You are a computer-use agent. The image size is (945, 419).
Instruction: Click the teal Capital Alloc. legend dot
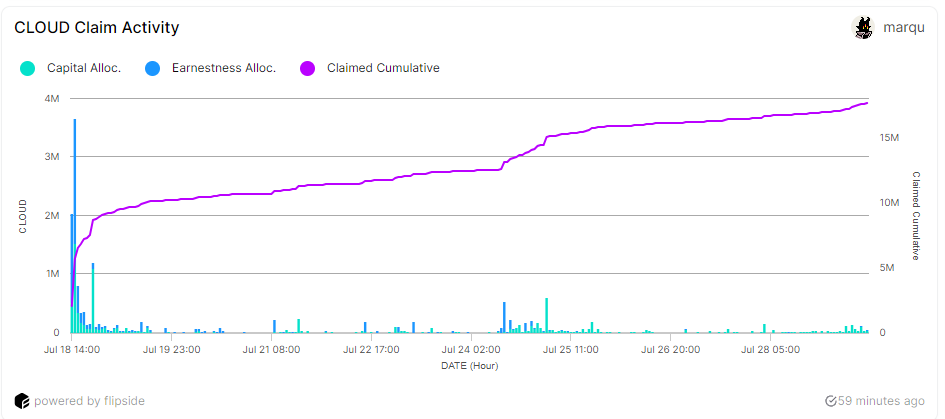27,68
